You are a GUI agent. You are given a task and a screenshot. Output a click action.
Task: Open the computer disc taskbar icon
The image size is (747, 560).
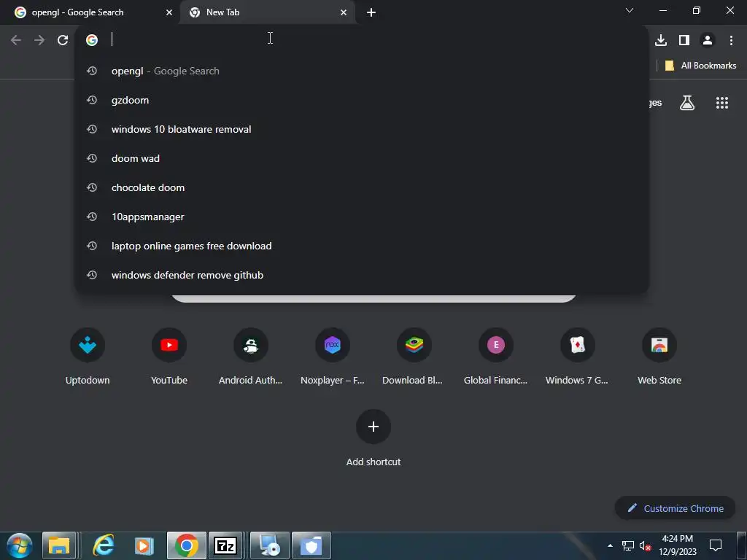point(270,545)
